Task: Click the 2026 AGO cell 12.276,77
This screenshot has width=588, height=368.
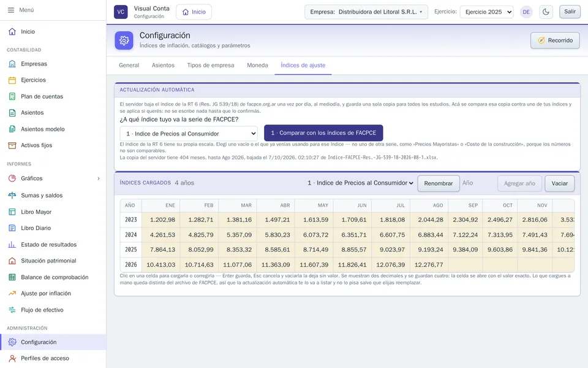Action: coord(429,265)
